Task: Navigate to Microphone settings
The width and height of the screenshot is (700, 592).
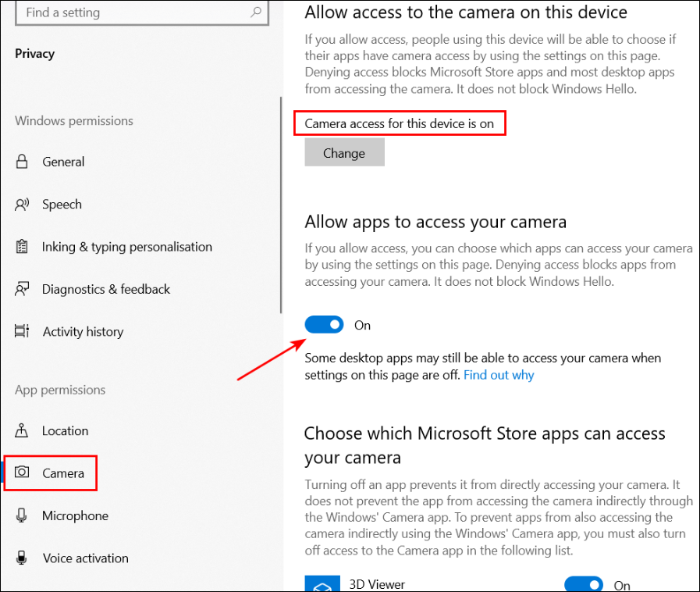Action: click(x=75, y=515)
